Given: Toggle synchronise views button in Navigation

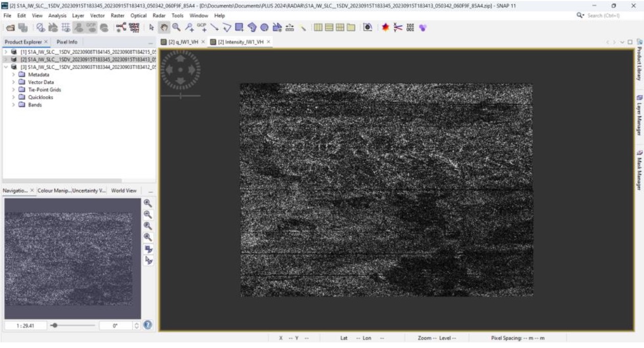Looking at the screenshot, I should tap(148, 249).
